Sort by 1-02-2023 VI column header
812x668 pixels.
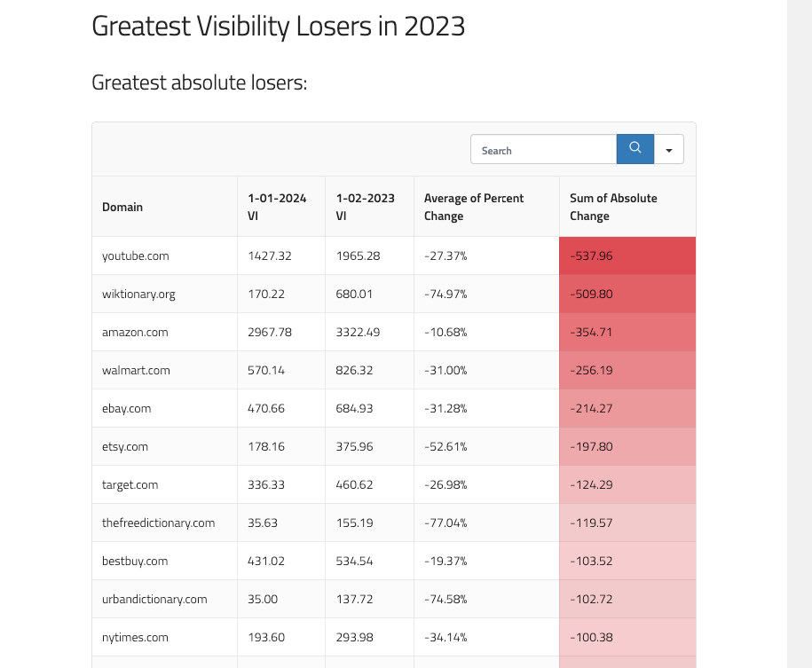click(x=366, y=207)
